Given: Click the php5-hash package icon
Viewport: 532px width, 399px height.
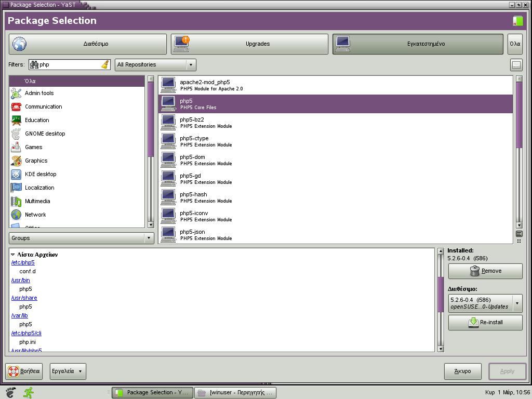Looking at the screenshot, I should (168, 197).
